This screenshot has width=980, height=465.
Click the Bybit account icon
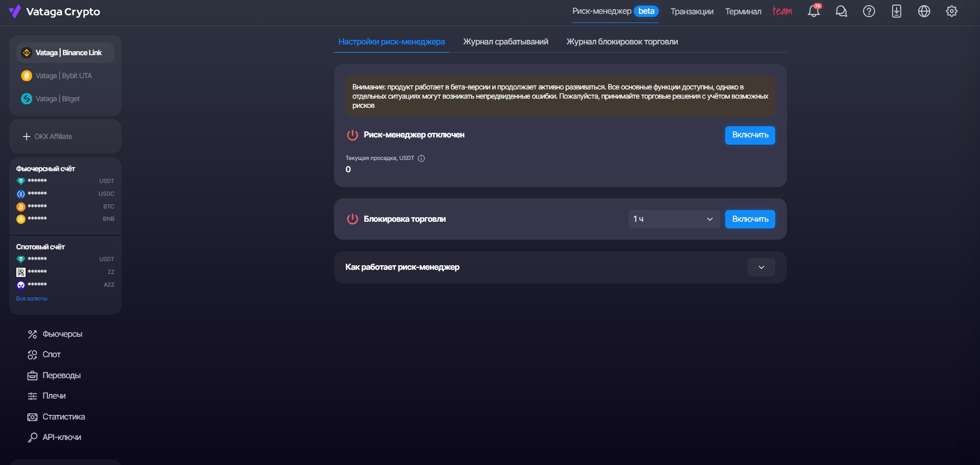(27, 76)
